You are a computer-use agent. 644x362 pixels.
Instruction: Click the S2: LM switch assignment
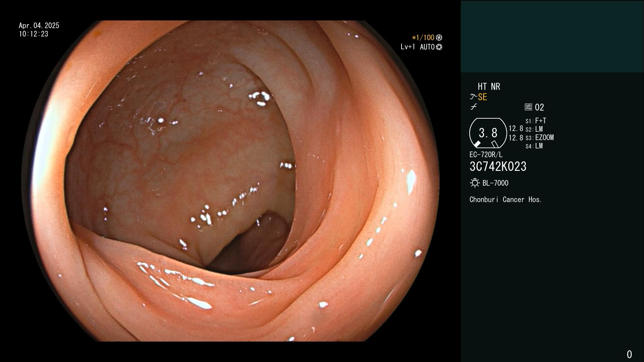point(534,129)
